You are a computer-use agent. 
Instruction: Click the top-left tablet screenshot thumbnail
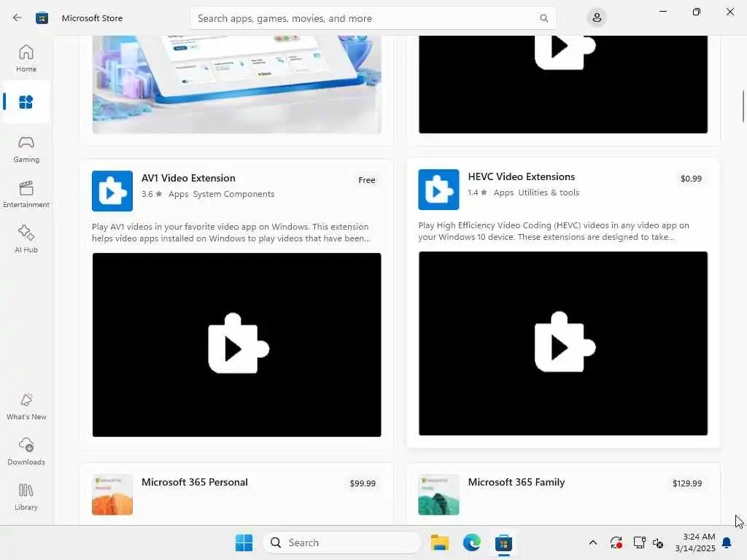tap(237, 85)
